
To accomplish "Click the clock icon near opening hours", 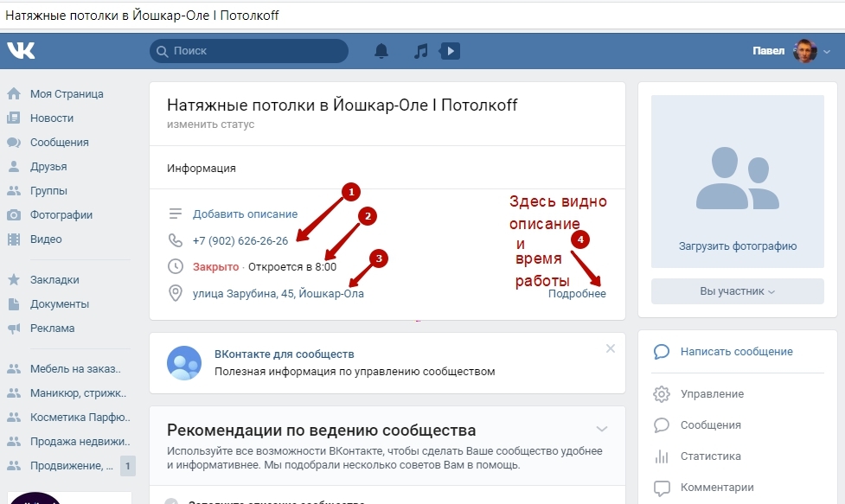I will (176, 266).
